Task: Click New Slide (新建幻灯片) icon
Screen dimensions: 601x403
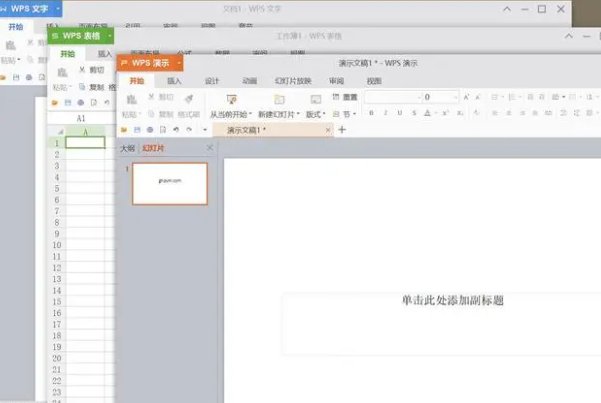Action: (279, 100)
